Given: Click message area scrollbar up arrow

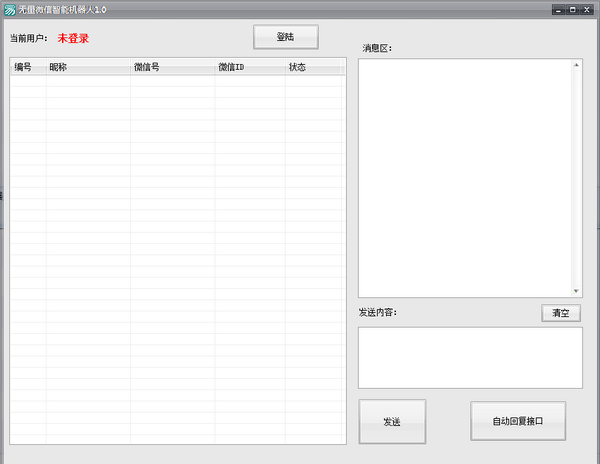Looking at the screenshot, I should pyautogui.click(x=576, y=65).
